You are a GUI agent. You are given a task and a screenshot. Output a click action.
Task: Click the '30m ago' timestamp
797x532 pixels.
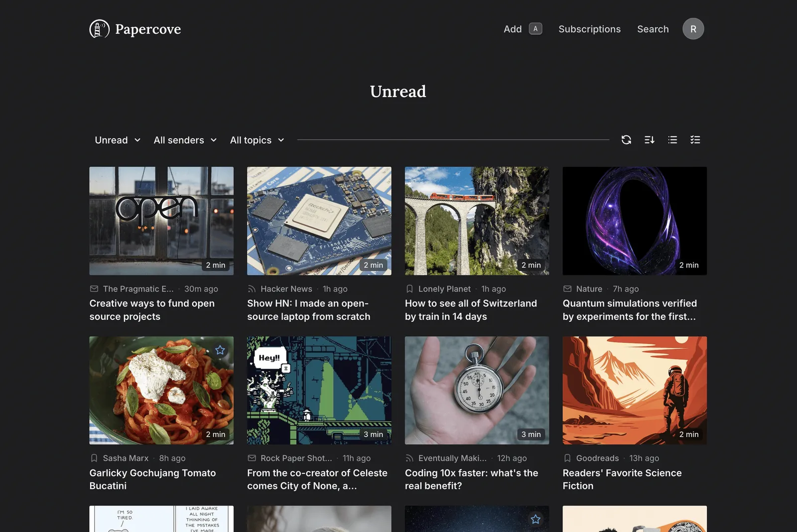[x=201, y=289]
